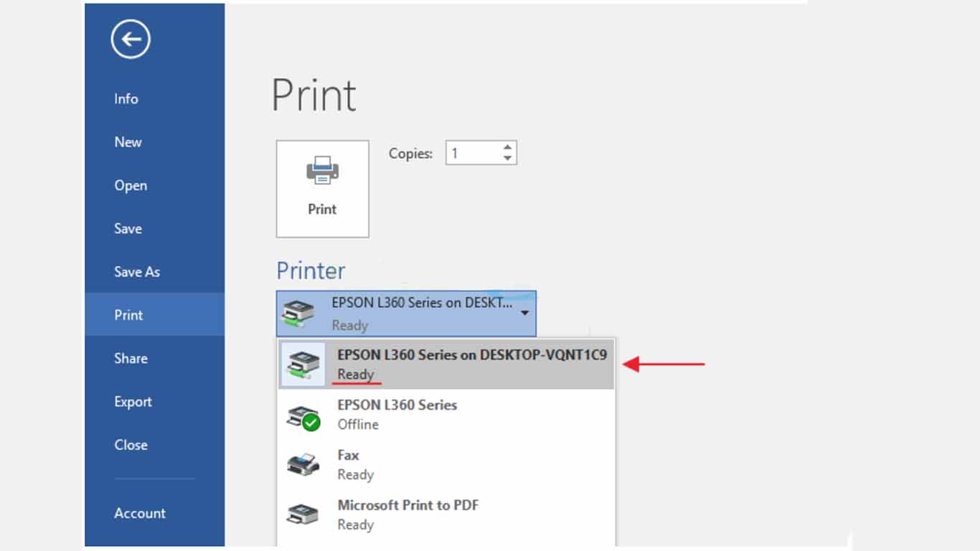
Task: Close the document via Close item
Action: (x=131, y=445)
